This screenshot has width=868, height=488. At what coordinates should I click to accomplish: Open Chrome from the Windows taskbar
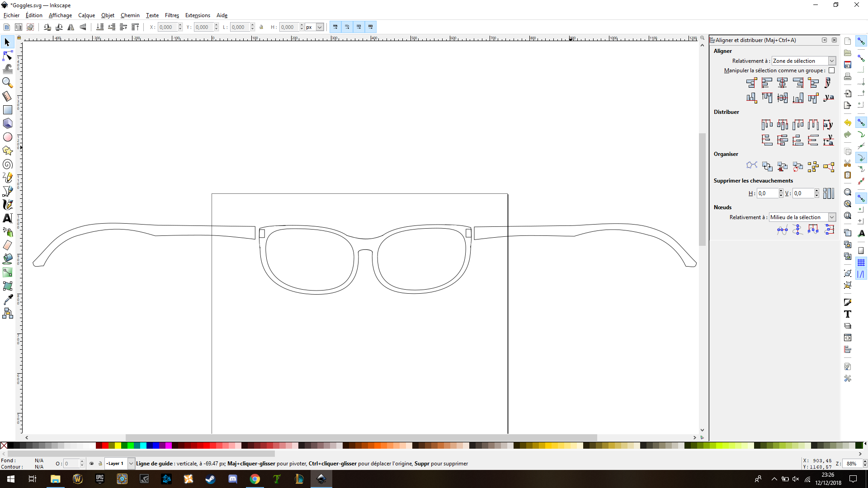click(255, 479)
